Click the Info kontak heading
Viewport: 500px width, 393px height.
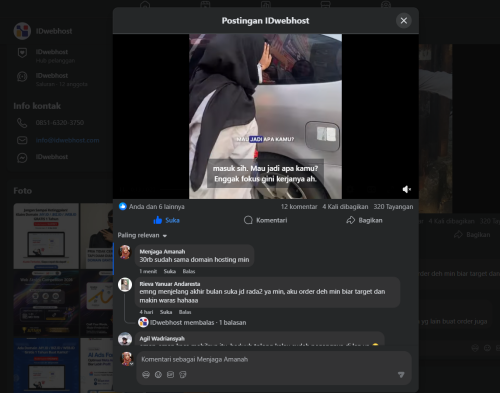tap(37, 106)
